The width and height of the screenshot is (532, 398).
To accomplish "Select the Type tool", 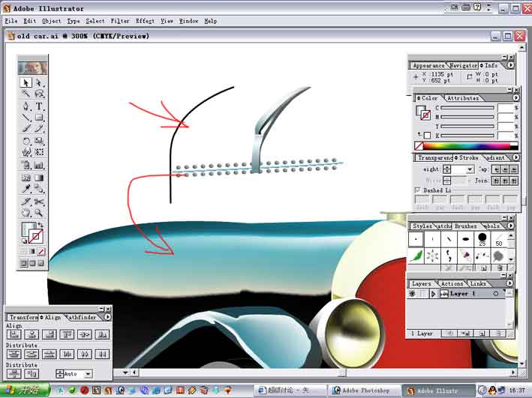I will click(39, 106).
